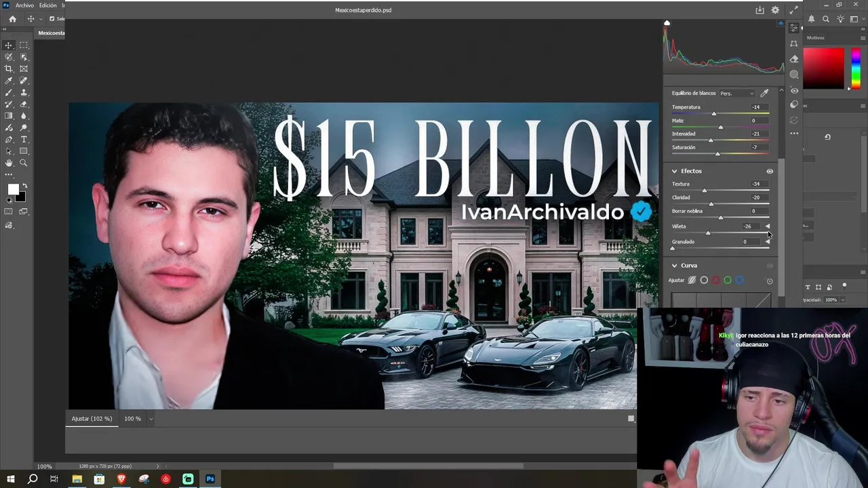868x488 pixels.
Task: Toggle the Efectos section visibility eye
Action: (x=770, y=171)
